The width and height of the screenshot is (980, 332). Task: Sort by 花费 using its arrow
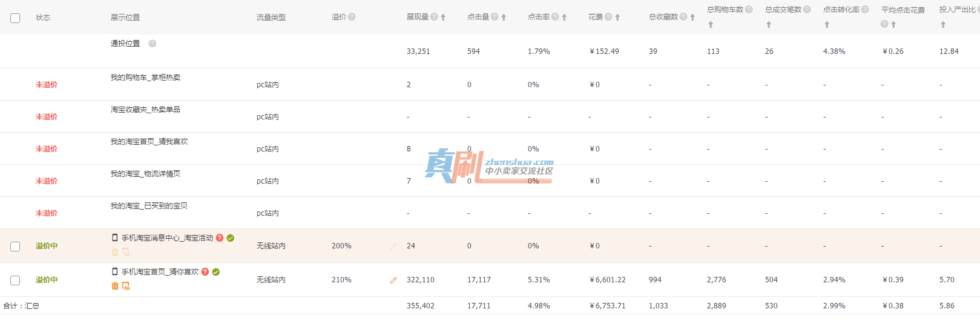click(x=617, y=18)
